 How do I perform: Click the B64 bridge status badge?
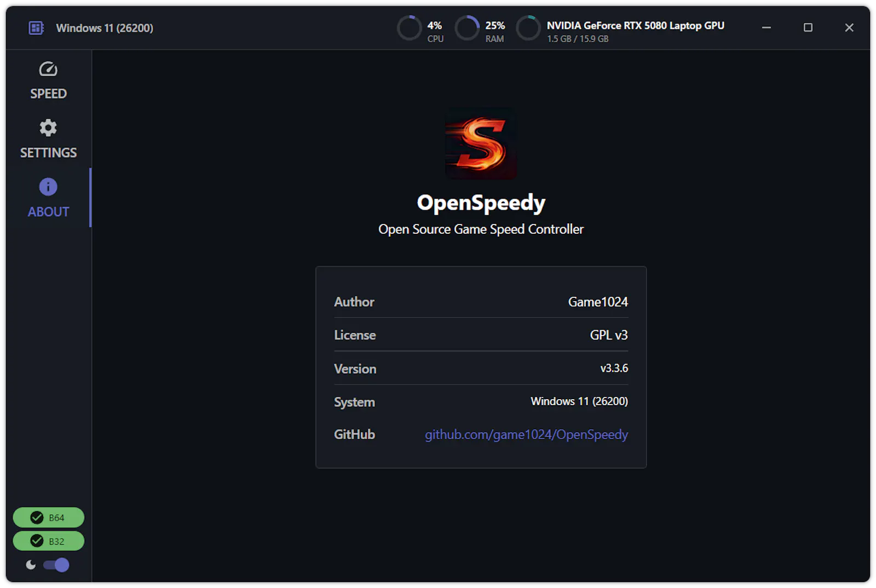coord(48,517)
